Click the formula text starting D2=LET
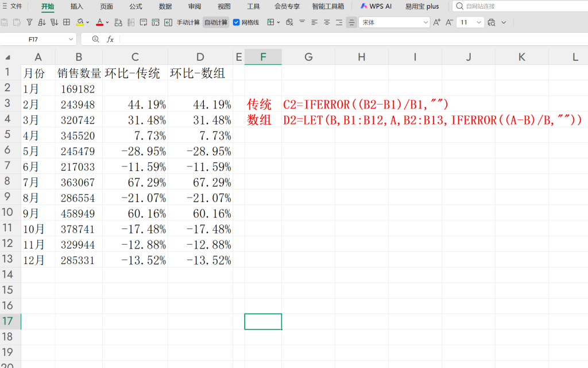The image size is (588, 368). pyautogui.click(x=432, y=121)
